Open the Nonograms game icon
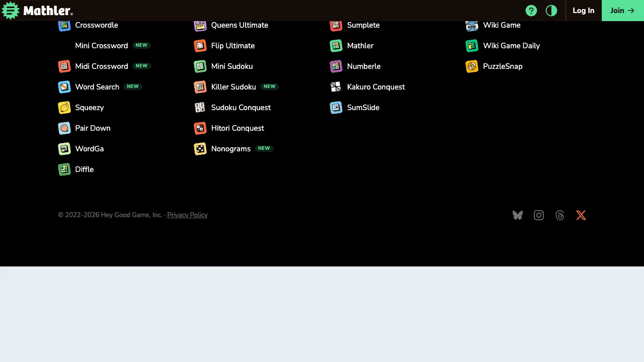This screenshot has height=362, width=644. click(x=200, y=149)
